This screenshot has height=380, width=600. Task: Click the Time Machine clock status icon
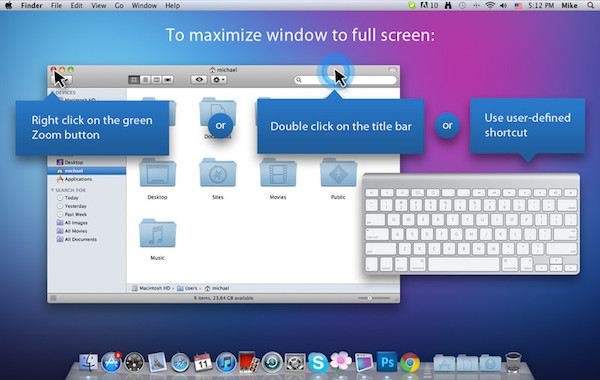point(462,5)
